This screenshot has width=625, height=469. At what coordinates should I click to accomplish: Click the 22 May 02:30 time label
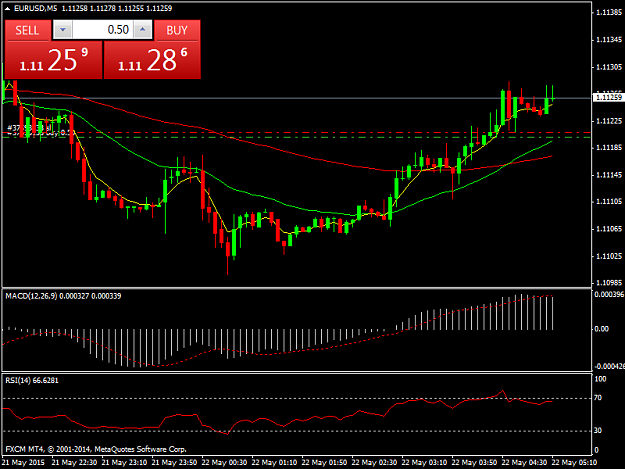point(374,462)
